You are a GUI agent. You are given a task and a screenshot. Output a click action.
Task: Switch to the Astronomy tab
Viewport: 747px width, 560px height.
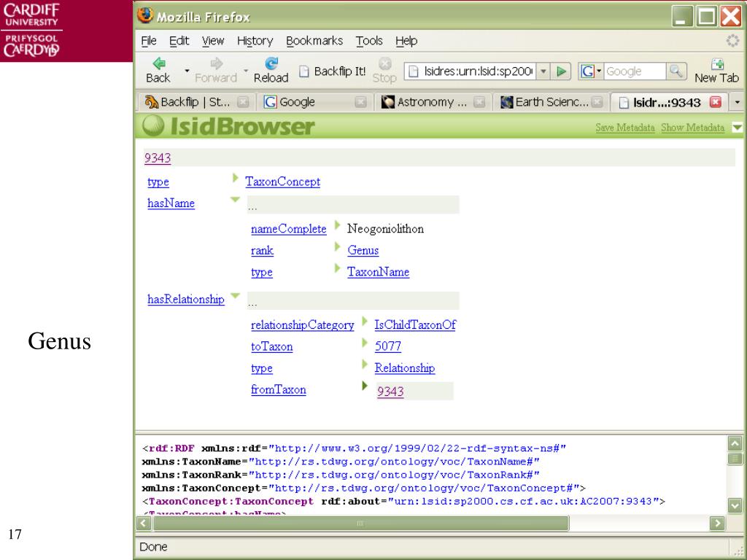(x=433, y=102)
